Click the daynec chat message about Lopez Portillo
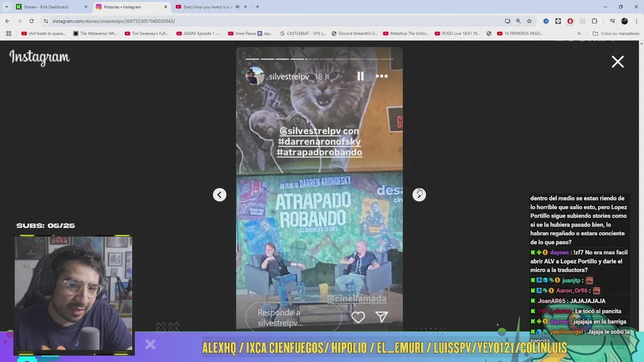 point(579,261)
